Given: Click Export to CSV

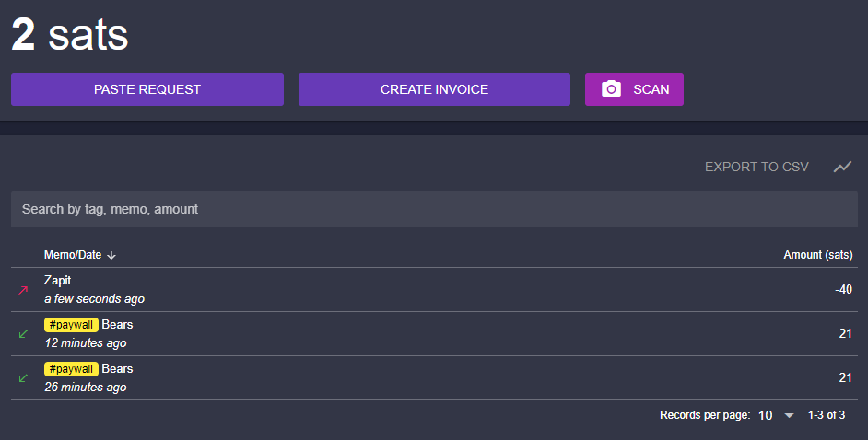Looking at the screenshot, I should (x=757, y=167).
